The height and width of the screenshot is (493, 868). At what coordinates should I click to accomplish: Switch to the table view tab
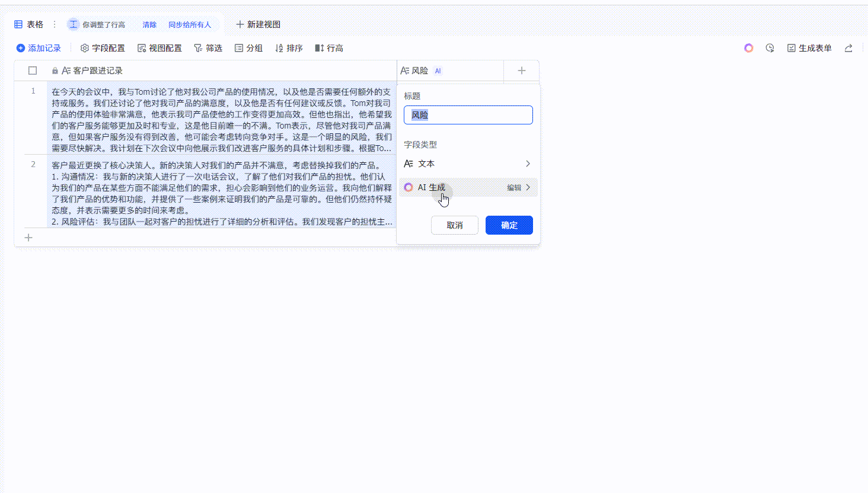tap(29, 24)
